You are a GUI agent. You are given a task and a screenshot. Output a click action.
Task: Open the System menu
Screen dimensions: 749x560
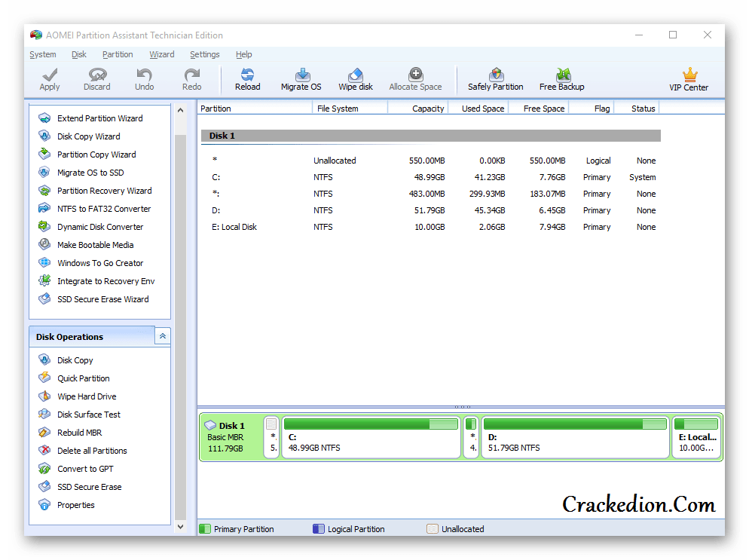(42, 54)
